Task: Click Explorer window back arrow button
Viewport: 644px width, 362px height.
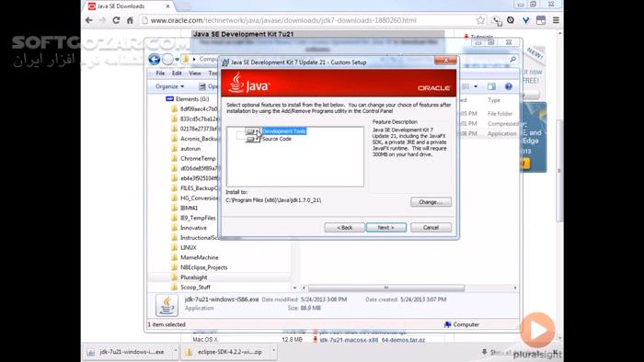Action: coord(155,60)
